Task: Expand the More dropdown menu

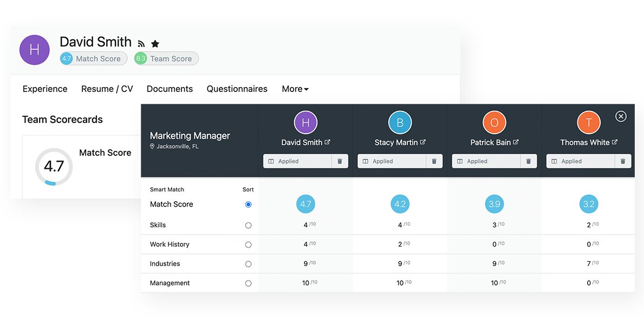Action: click(295, 89)
